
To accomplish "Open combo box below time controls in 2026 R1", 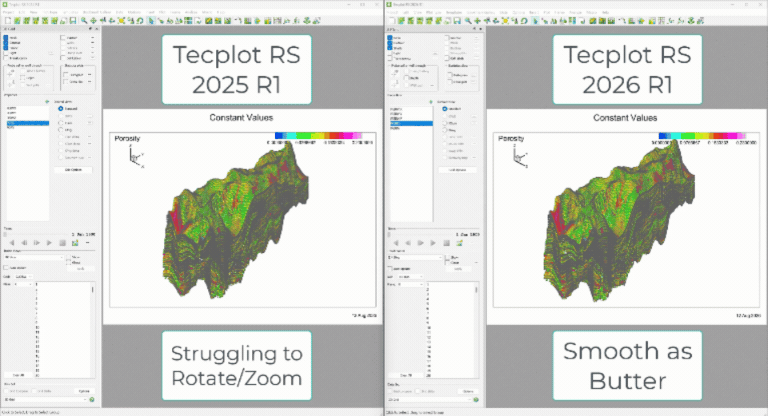I will (415, 257).
